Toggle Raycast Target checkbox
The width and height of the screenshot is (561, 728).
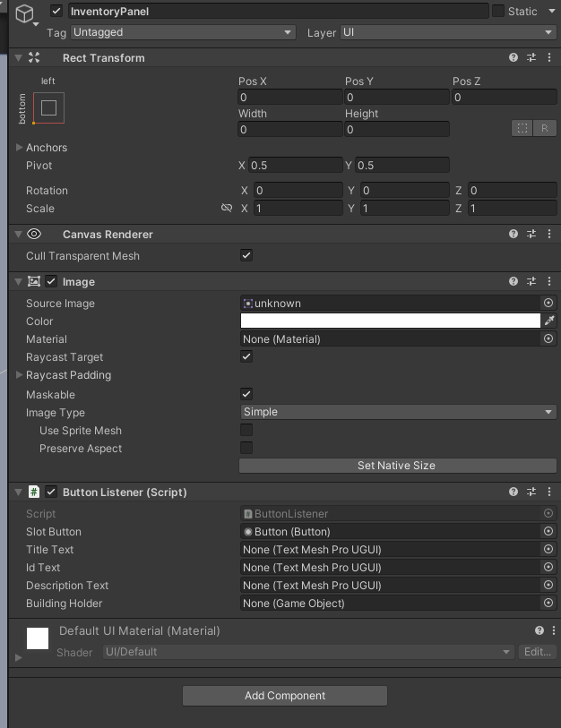coord(246,356)
